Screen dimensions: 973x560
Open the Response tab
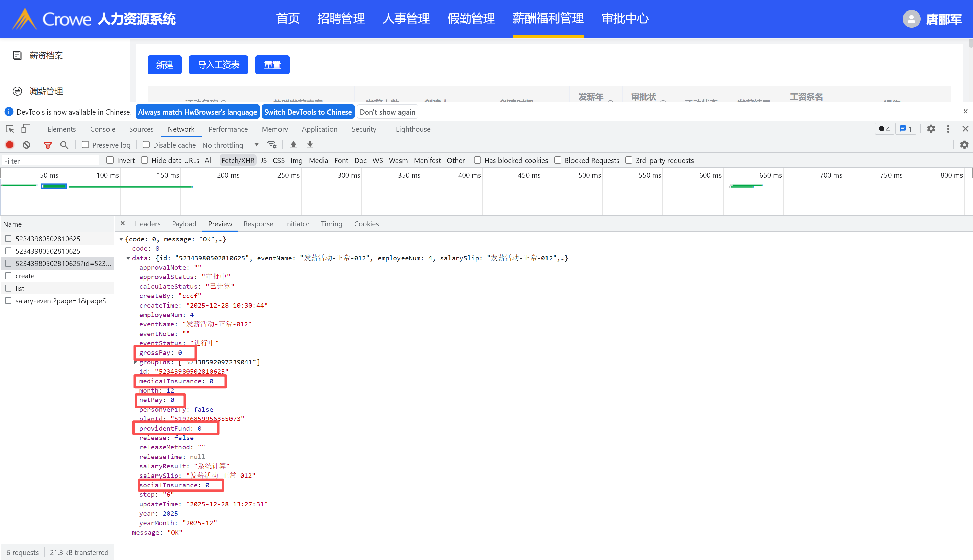pyautogui.click(x=258, y=224)
